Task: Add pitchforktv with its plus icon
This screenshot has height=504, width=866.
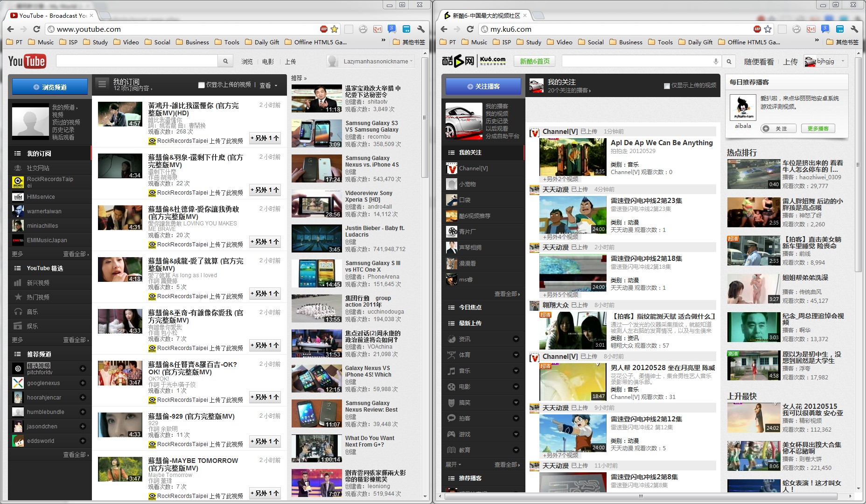Action: click(83, 369)
